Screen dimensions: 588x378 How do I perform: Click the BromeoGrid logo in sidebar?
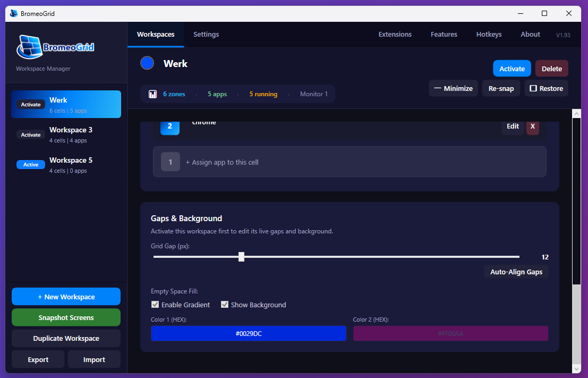(55, 48)
